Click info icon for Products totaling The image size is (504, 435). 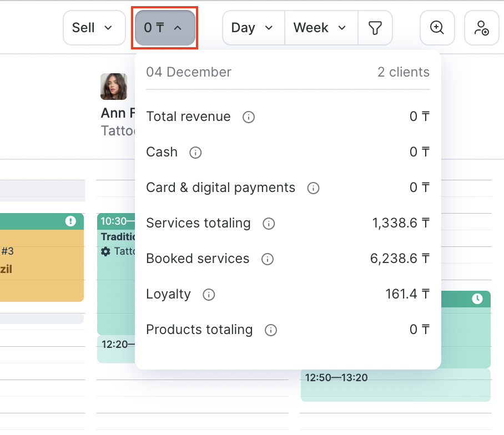click(x=271, y=330)
